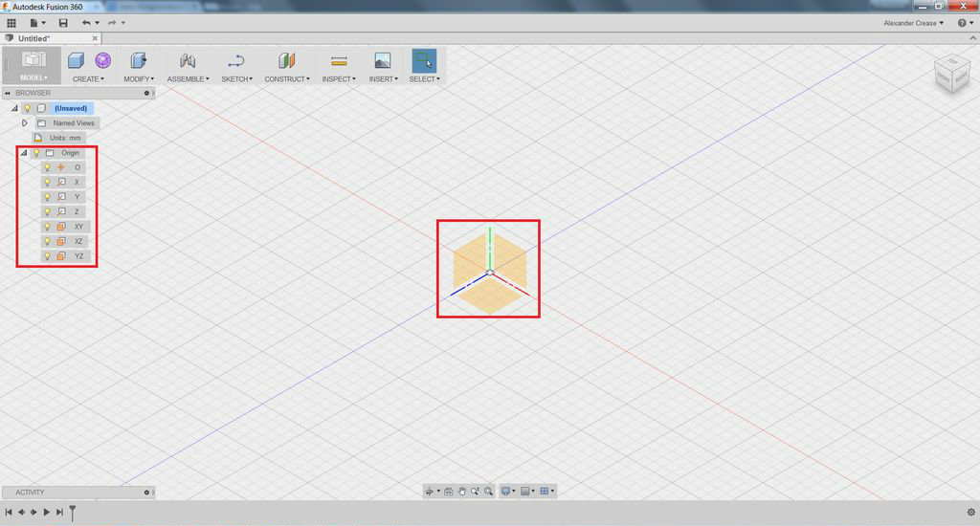
Task: Select the XY plane in browser
Action: (x=78, y=227)
